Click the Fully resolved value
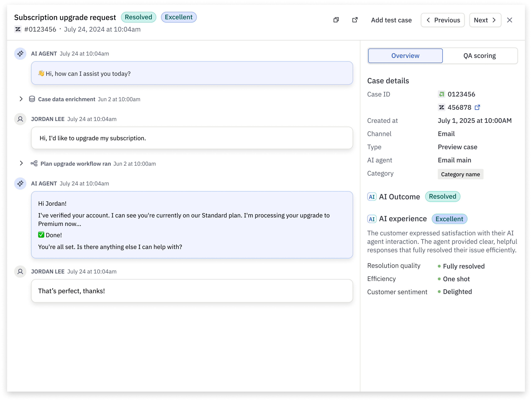532x401 pixels. pos(464,266)
